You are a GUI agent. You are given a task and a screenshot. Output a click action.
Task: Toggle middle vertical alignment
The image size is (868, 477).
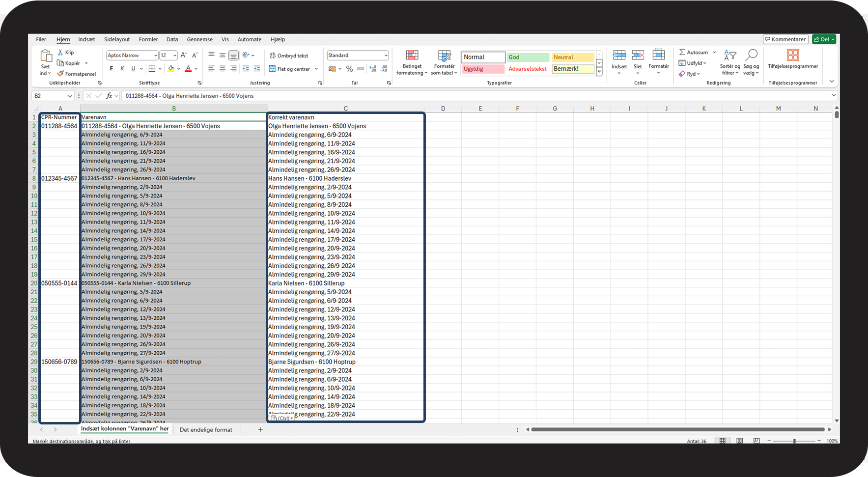pyautogui.click(x=223, y=56)
